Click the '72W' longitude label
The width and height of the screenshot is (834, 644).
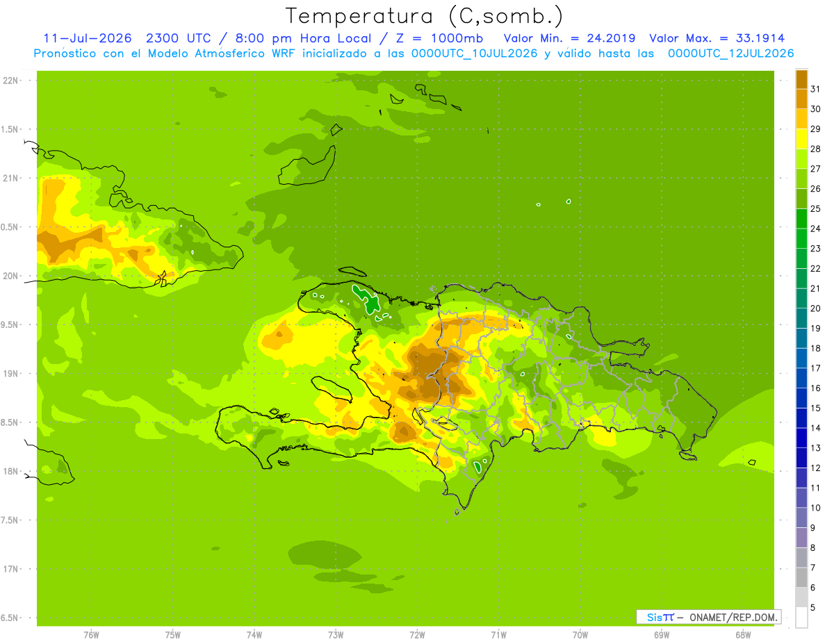point(417,635)
